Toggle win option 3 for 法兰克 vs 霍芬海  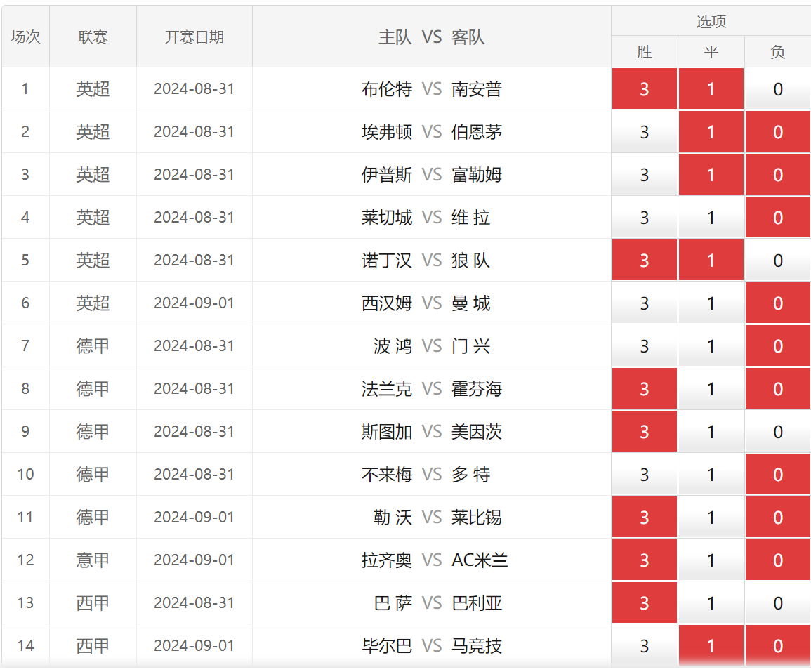click(x=644, y=388)
